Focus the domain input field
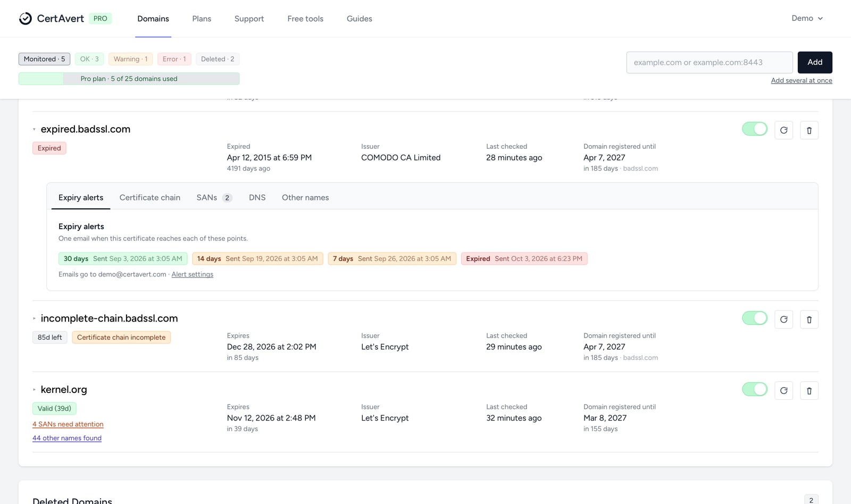 point(710,62)
